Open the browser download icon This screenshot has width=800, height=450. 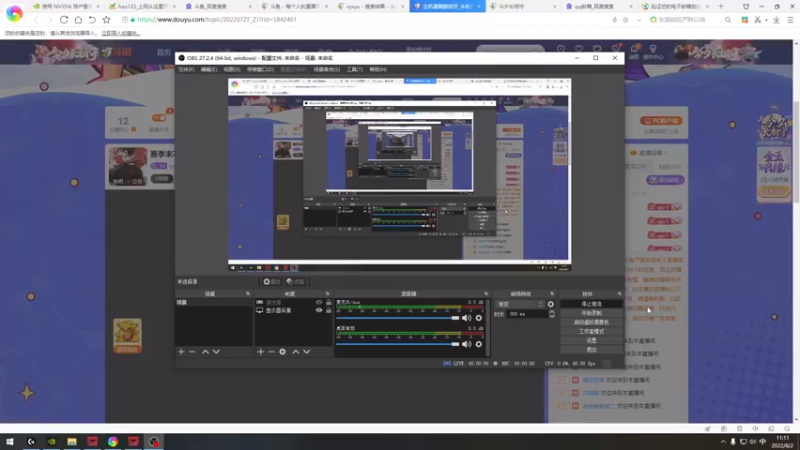click(x=776, y=19)
